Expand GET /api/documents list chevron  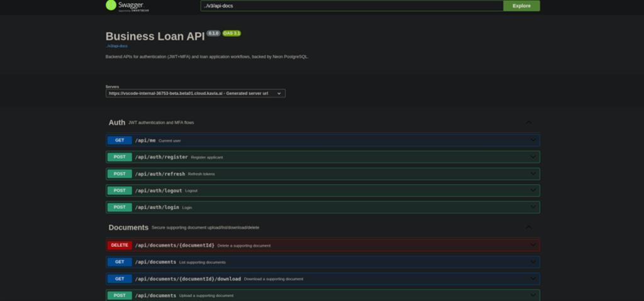[533, 262]
